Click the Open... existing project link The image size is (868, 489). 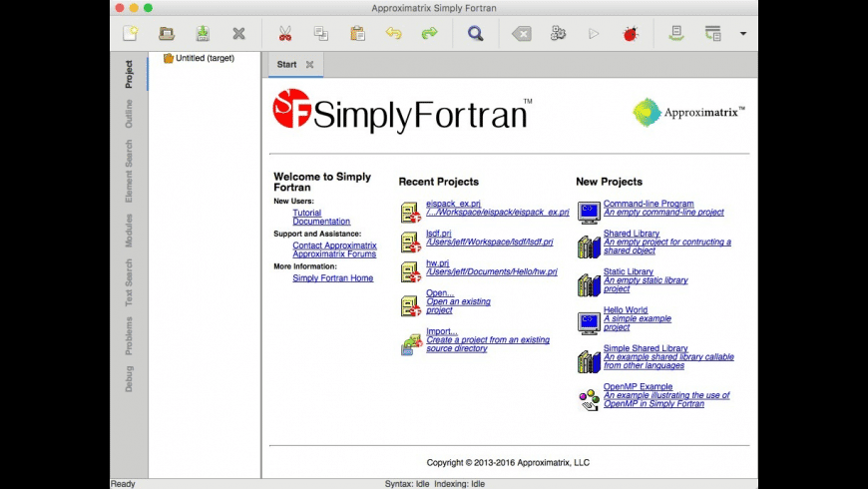pos(440,293)
